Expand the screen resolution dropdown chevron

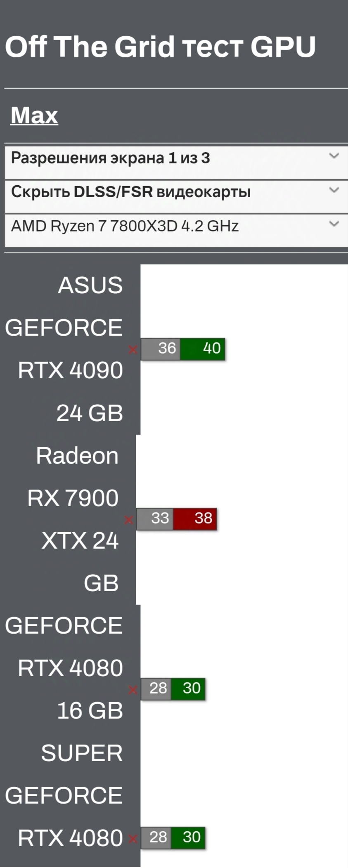coord(334,156)
